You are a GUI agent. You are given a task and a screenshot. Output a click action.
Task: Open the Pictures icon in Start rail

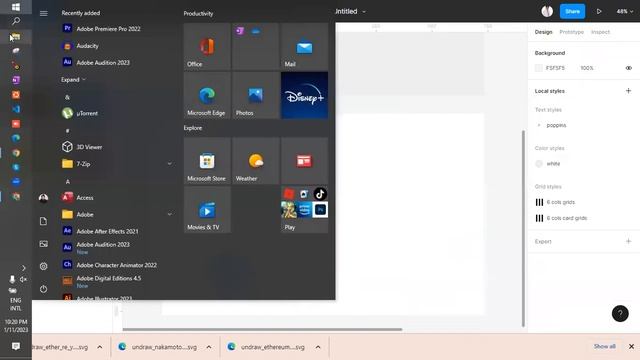(43, 244)
